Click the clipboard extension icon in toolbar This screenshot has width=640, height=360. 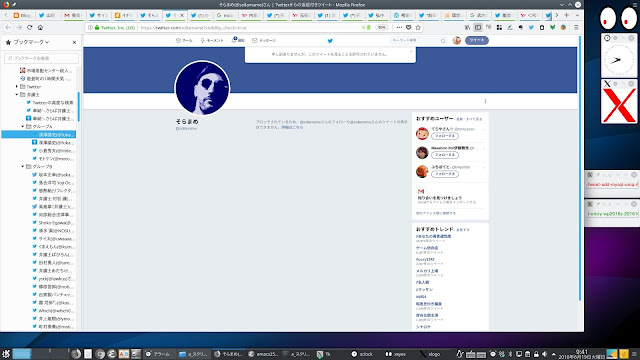(x=542, y=27)
